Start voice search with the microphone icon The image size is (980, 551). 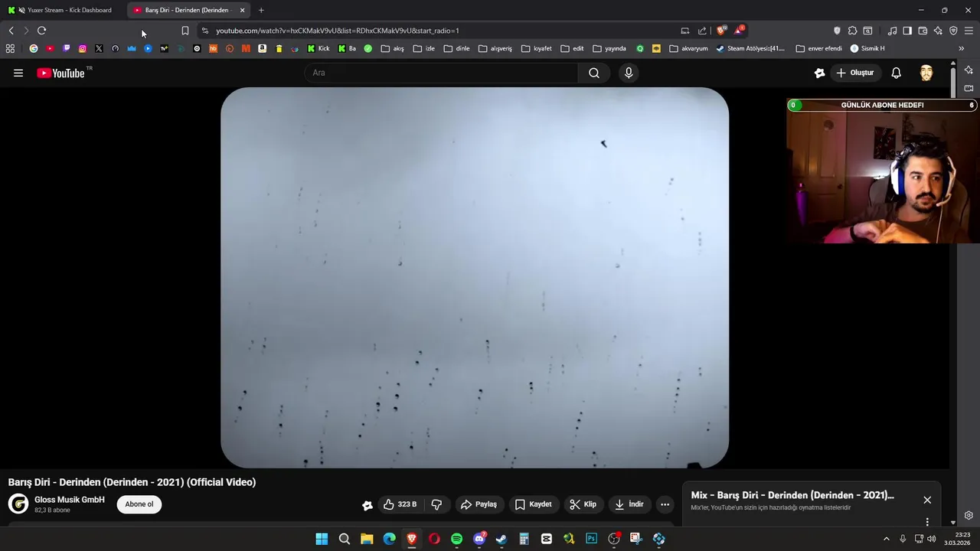click(x=629, y=73)
